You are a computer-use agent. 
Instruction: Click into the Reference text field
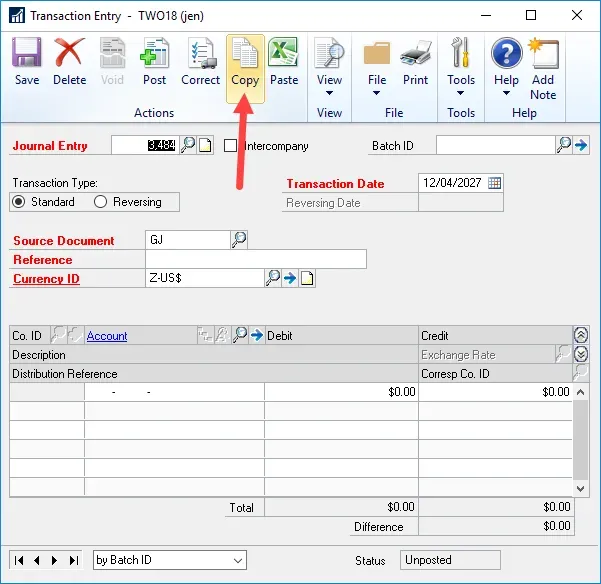point(255,260)
